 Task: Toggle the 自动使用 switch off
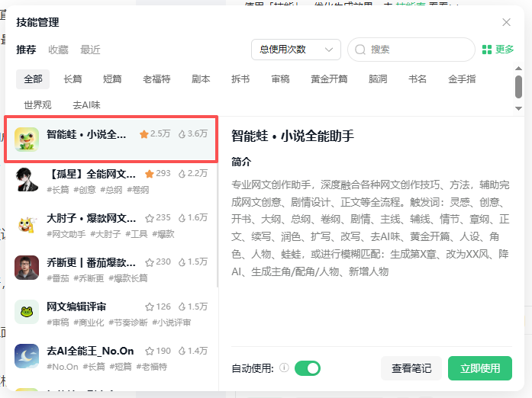coord(308,368)
